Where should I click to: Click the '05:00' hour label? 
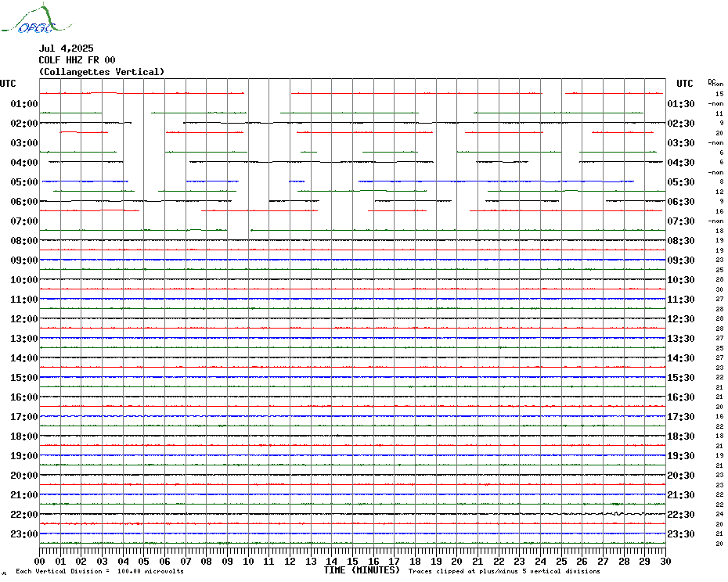pyautogui.click(x=24, y=182)
